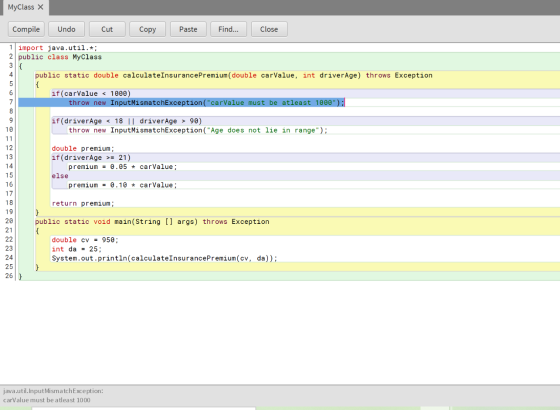Click 'carValue must be atleast 1000' status text

tap(46, 400)
